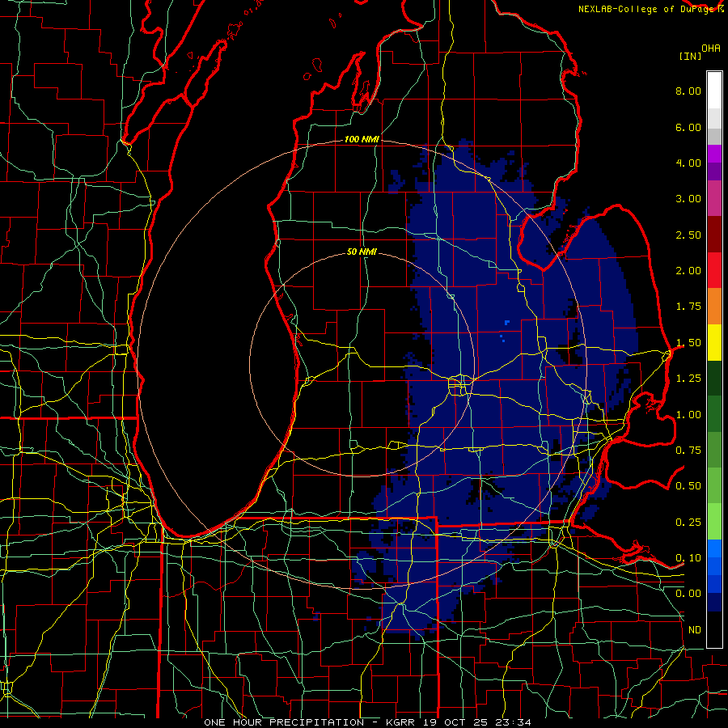This screenshot has height=728, width=728.
Task: Click the '4.00' legend value
Action: point(688,163)
